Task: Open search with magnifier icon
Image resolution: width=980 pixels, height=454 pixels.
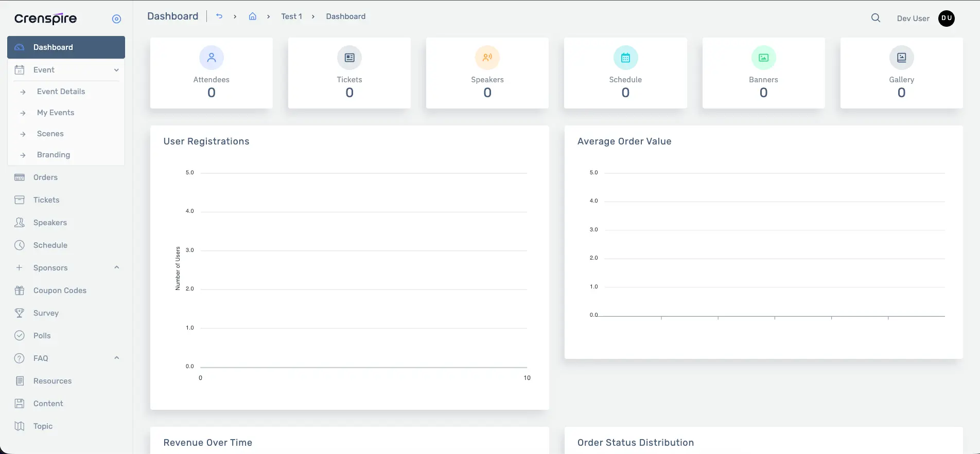Action: [x=876, y=18]
